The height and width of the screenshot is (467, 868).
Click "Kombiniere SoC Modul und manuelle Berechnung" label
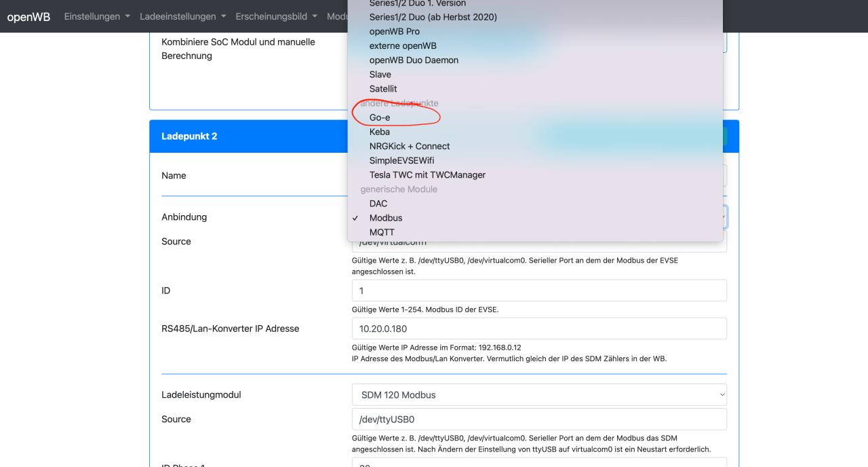[238, 49]
